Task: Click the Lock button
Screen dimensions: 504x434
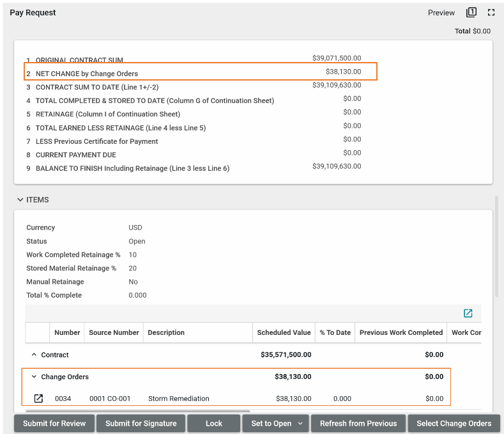Action: coord(214,423)
